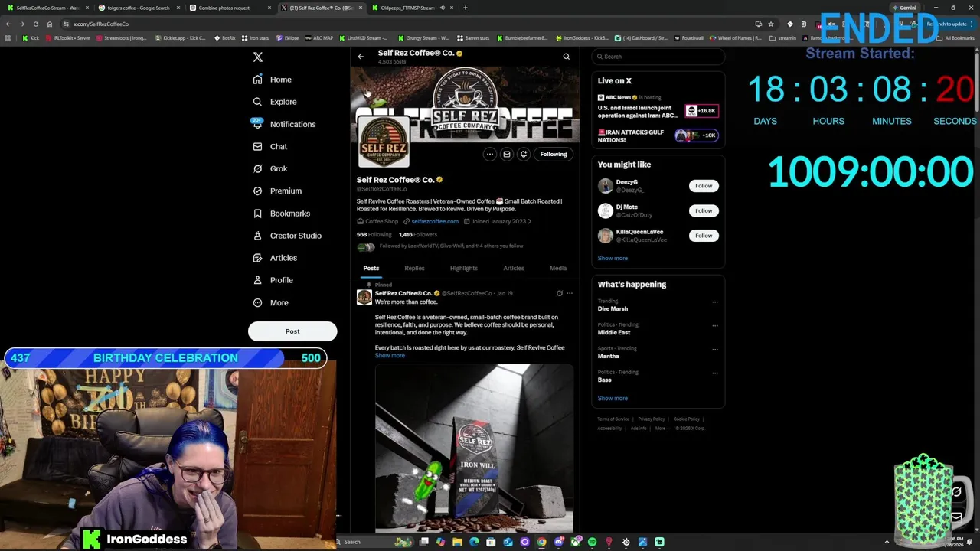Follow Dj Mote
The height and width of the screenshot is (551, 980).
click(x=704, y=210)
